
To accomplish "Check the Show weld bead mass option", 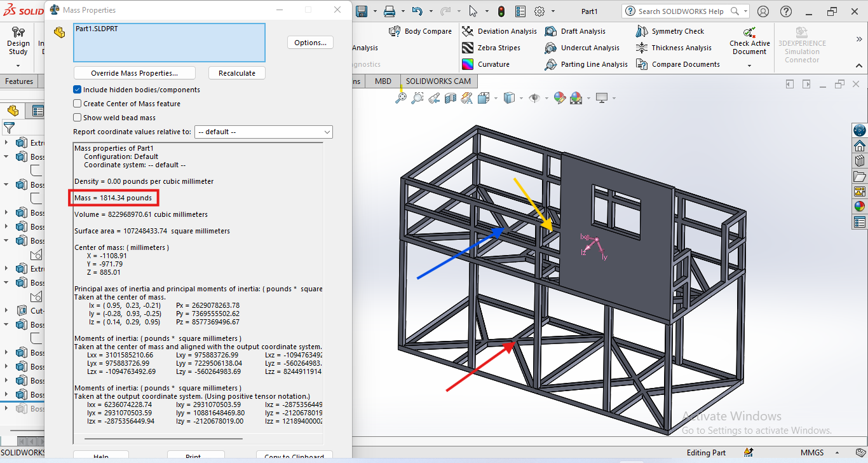I will [78, 118].
